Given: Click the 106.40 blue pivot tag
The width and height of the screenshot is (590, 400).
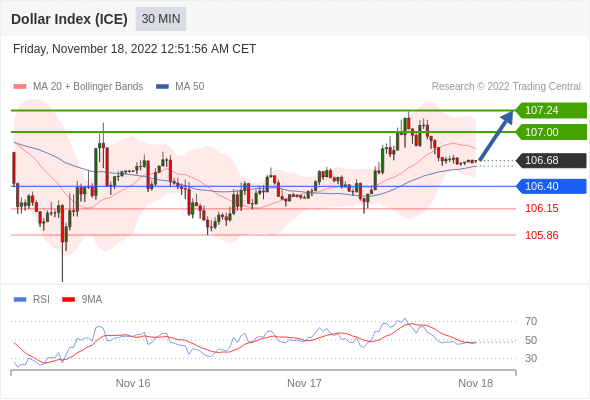Looking at the screenshot, I should (x=551, y=186).
